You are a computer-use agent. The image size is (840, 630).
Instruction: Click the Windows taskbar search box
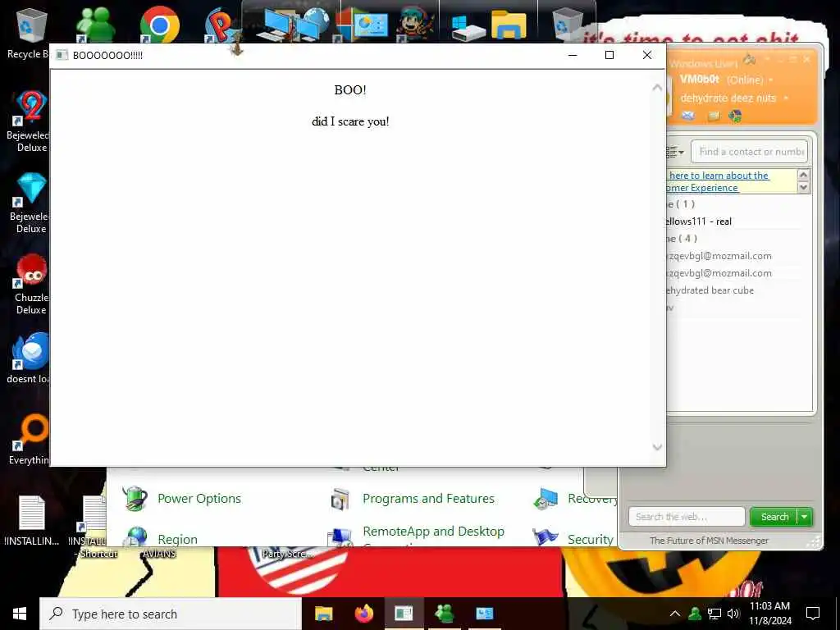pos(171,614)
